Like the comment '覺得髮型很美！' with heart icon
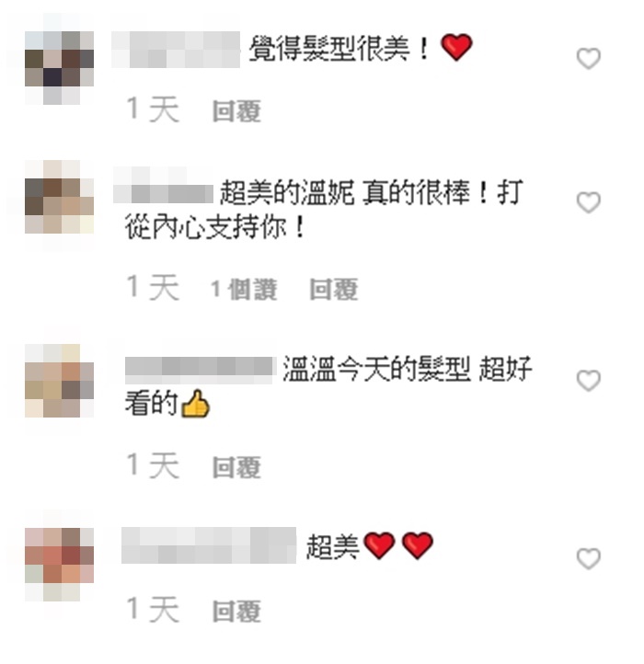The width and height of the screenshot is (644, 664). pos(589,59)
